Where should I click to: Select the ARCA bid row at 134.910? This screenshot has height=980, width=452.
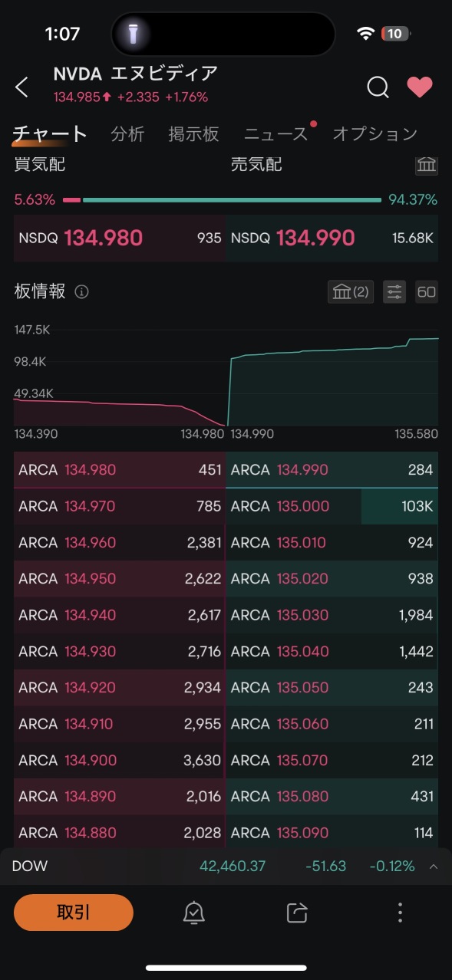pyautogui.click(x=120, y=724)
